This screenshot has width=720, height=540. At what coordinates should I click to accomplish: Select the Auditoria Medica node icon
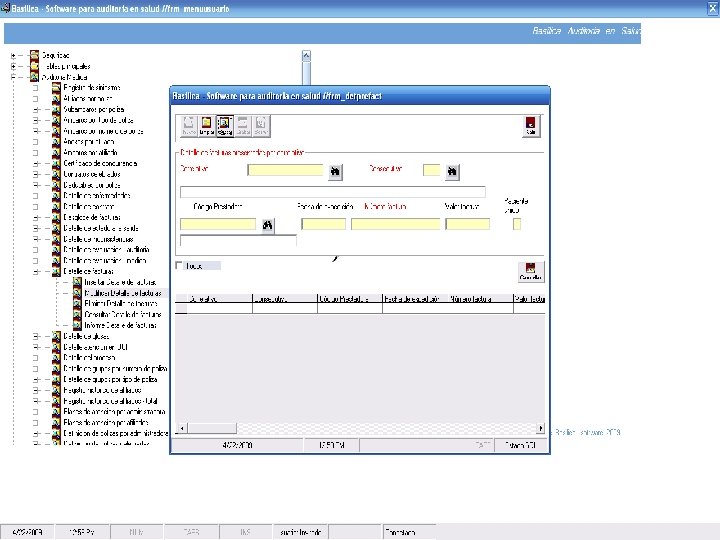[34, 77]
